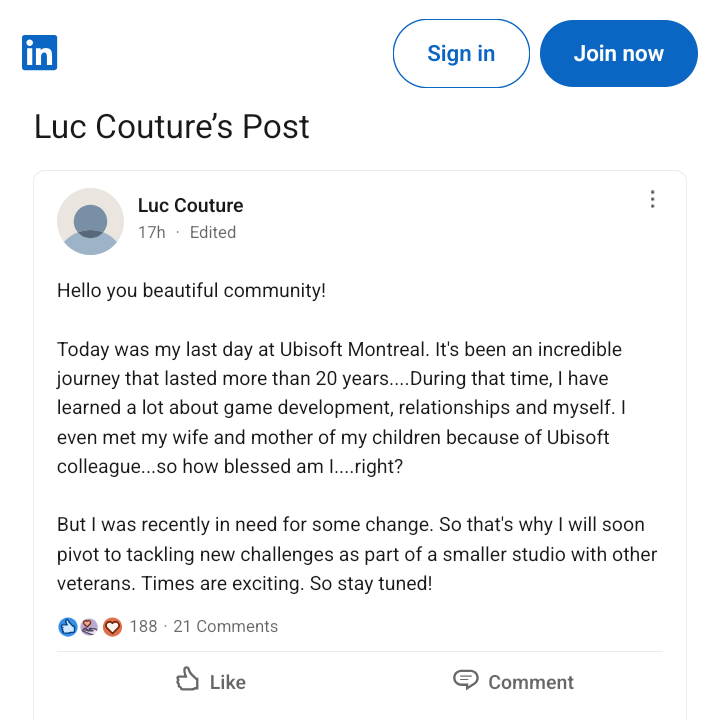Show the 188 reactions count
Image resolution: width=720 pixels, height=720 pixels.
tap(143, 627)
